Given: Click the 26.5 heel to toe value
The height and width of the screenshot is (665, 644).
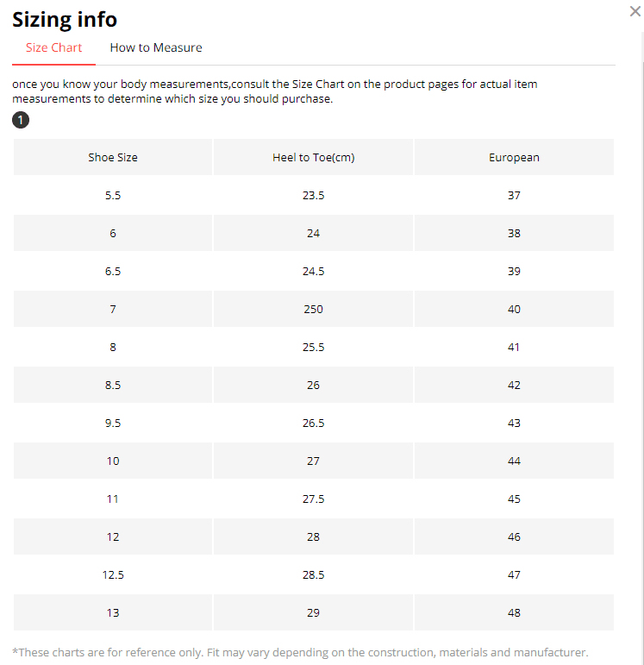Looking at the screenshot, I should coord(313,423).
